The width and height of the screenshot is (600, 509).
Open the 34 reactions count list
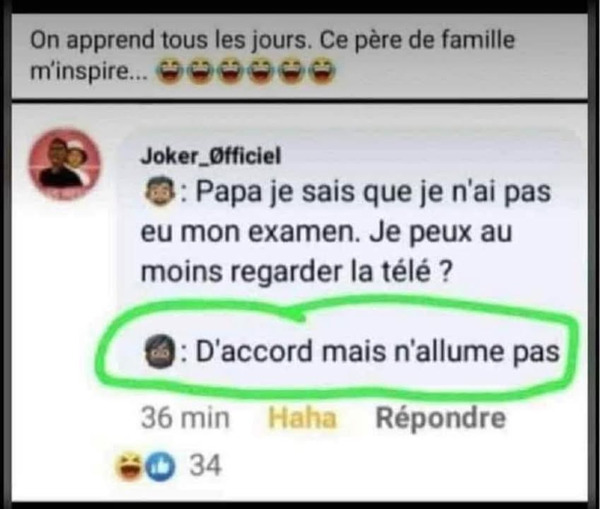click(206, 465)
